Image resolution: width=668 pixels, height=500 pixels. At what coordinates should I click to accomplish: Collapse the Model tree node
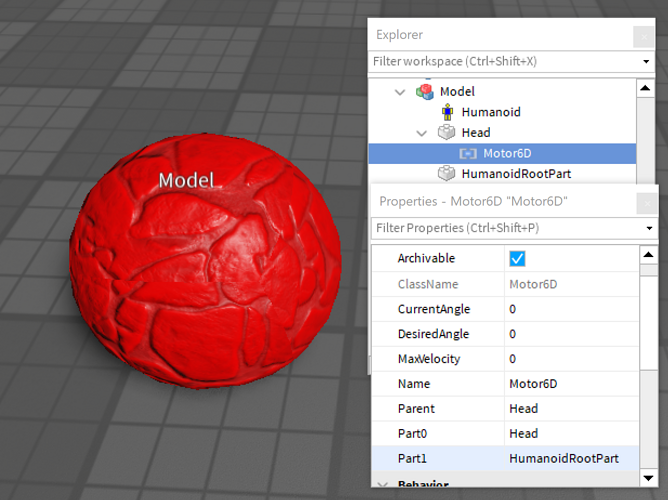400,92
